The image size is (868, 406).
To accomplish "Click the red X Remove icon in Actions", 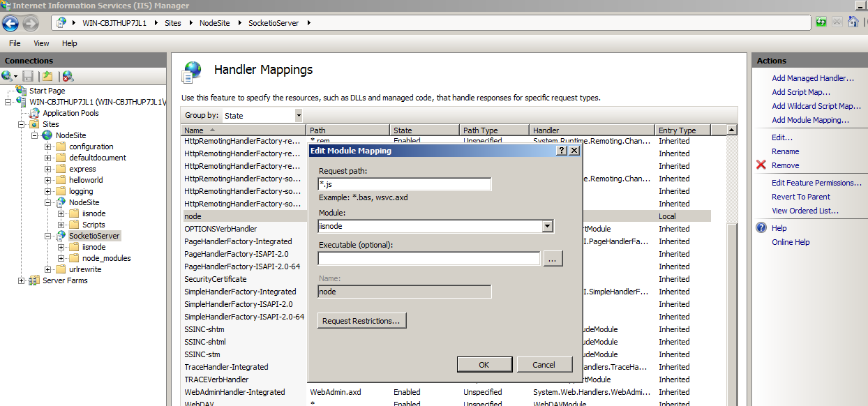I will point(761,165).
